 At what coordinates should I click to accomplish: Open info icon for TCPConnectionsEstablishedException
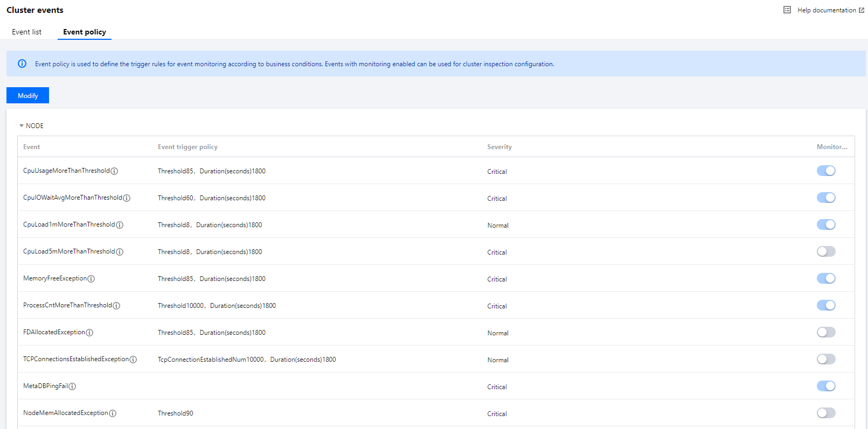pos(133,360)
